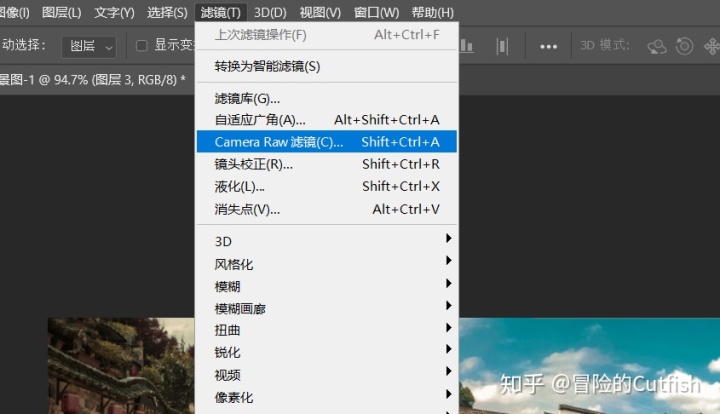This screenshot has width=720, height=414.
Task: Open the 图层(L) menu
Action: [x=62, y=12]
